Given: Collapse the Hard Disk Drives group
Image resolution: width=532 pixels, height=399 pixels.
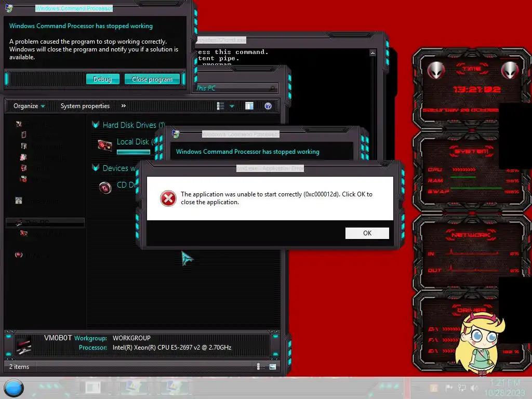Looking at the screenshot, I should (x=96, y=125).
